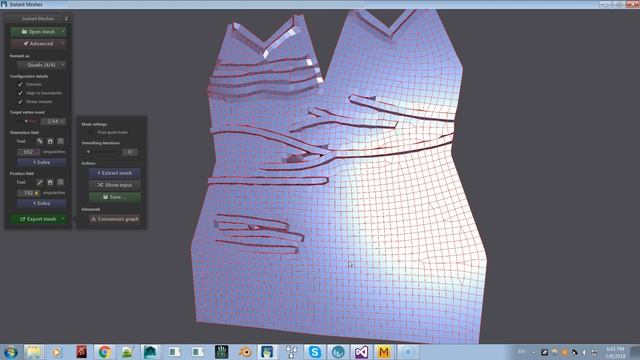Click the orientation field home reset icon
Viewport: 640px width, 360px height.
pyautogui.click(x=50, y=141)
